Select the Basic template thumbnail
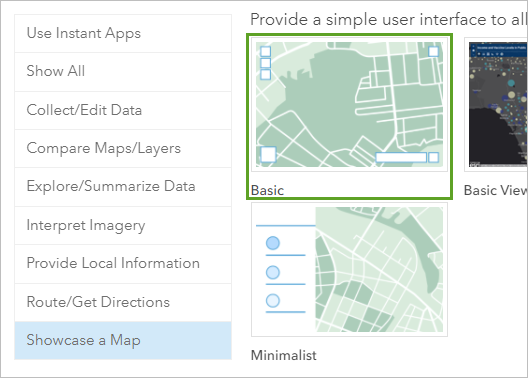This screenshot has width=528, height=378. click(x=349, y=104)
